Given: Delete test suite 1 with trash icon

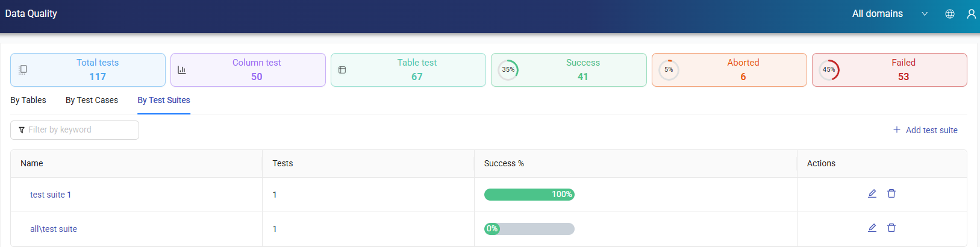Looking at the screenshot, I should [x=891, y=193].
